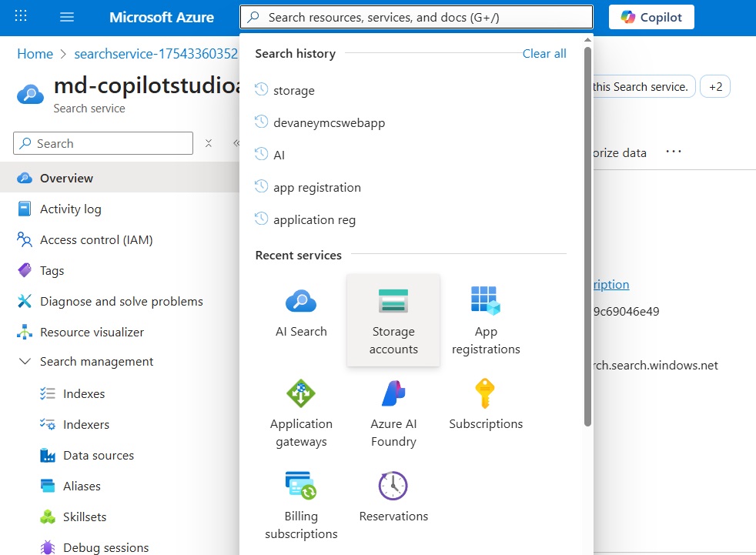Open Billing subscriptions recent service

pos(301,505)
